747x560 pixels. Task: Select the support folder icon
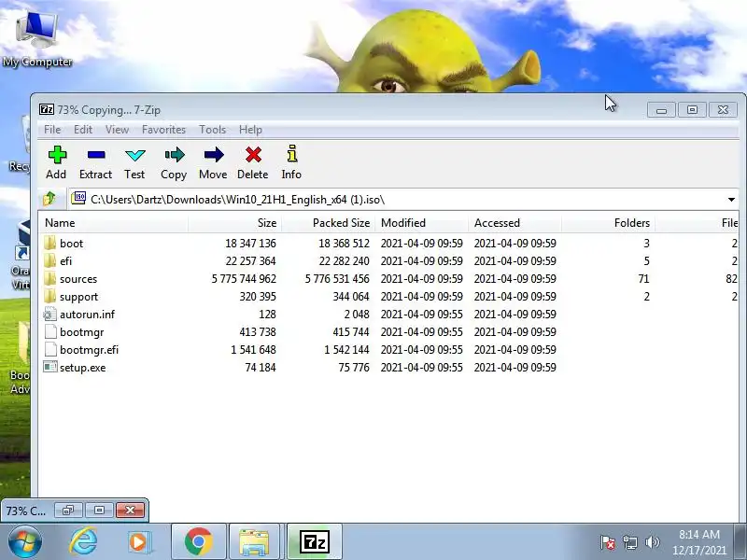click(50, 296)
